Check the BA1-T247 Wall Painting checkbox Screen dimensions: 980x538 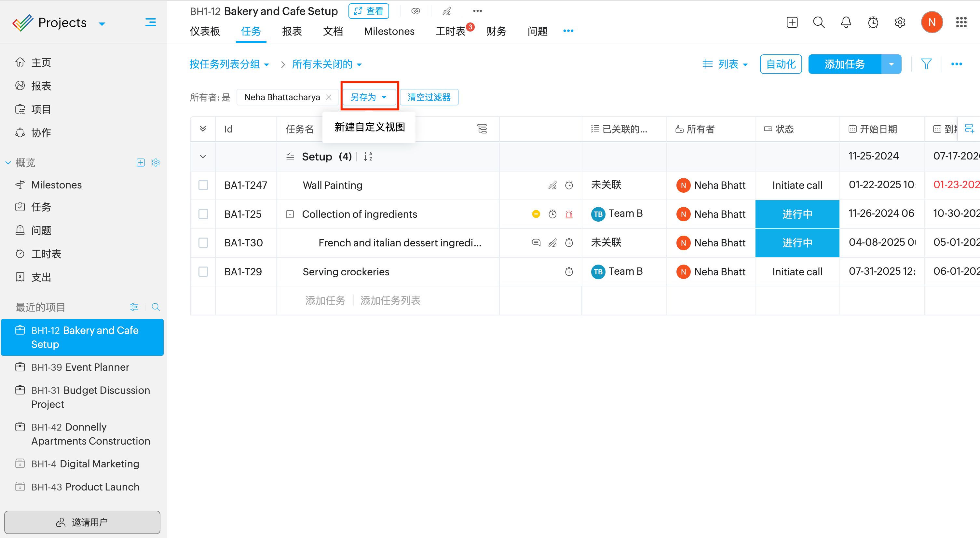tap(203, 185)
